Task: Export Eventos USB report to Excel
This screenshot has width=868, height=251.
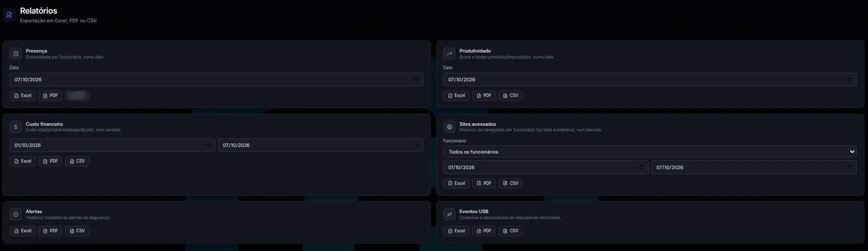Action: 456,231
